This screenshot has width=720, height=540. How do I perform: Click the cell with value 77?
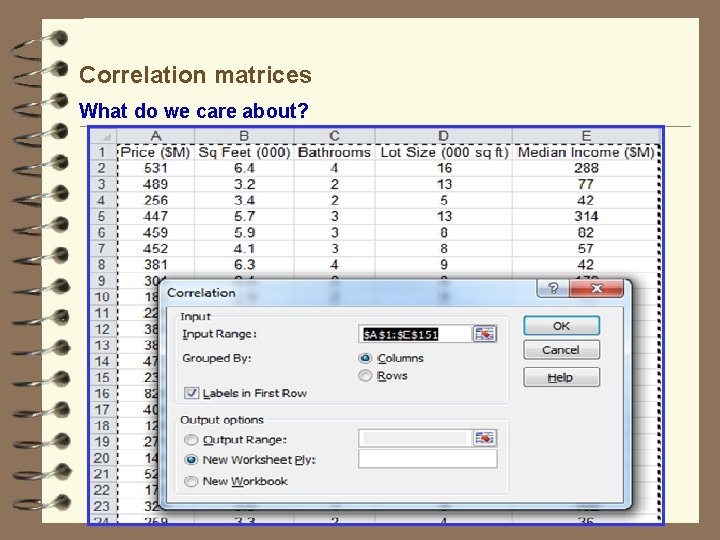pos(586,184)
